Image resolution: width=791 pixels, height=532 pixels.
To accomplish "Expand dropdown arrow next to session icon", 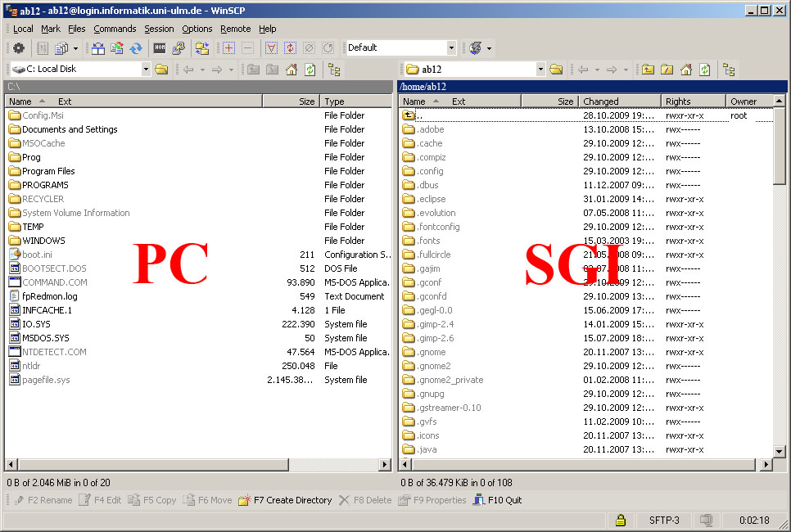I will pyautogui.click(x=489, y=48).
